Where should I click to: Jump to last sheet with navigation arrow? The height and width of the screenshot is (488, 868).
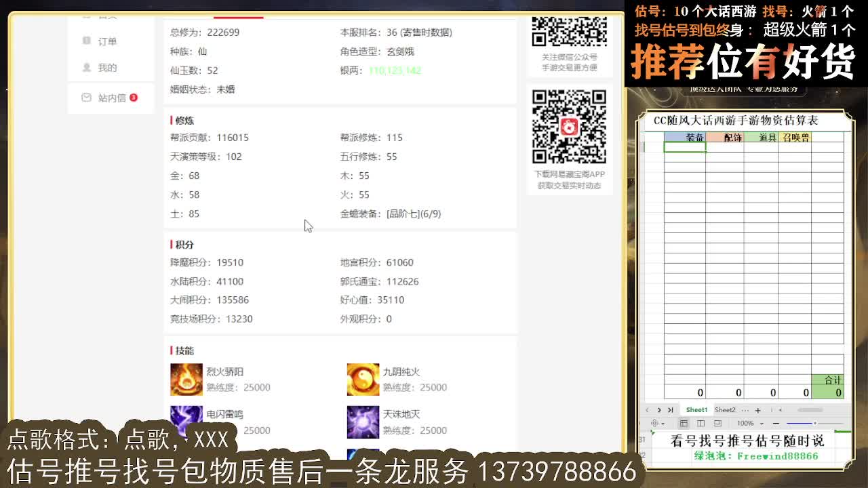(x=670, y=409)
